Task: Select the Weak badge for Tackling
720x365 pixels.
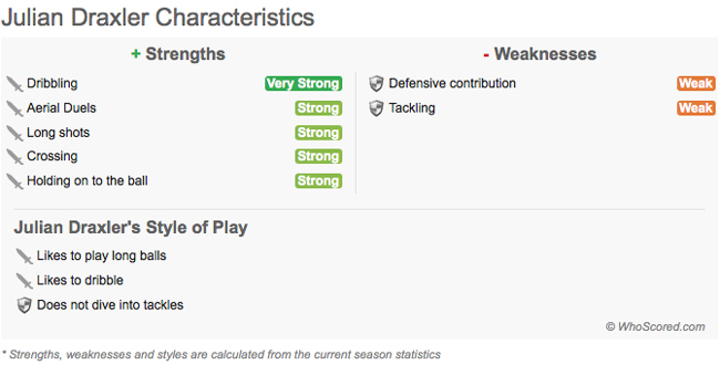Action: click(696, 108)
